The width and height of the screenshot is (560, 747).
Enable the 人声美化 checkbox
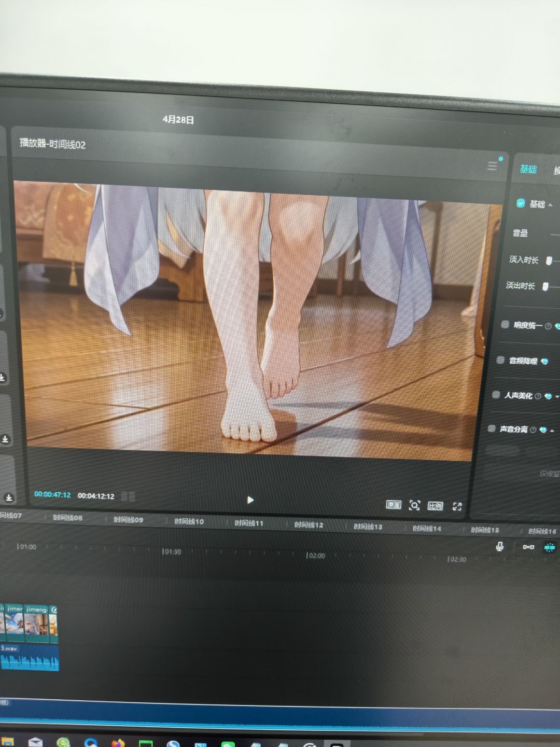coord(496,395)
